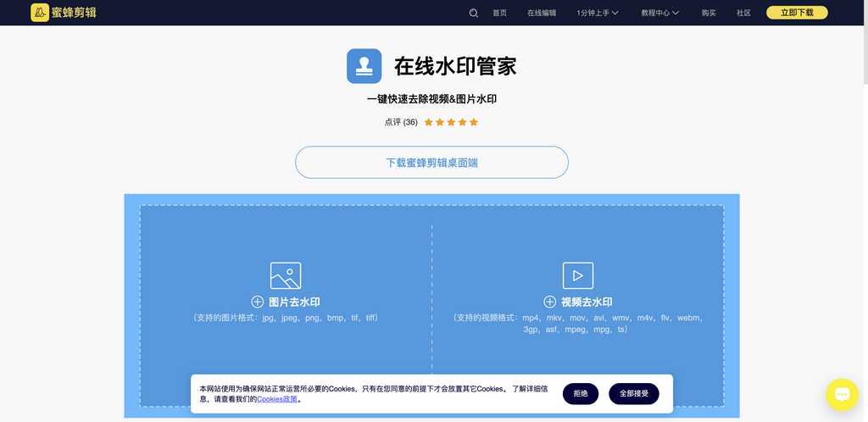Click the second rating star
Viewport: 868px width, 422px height.
[x=440, y=122]
